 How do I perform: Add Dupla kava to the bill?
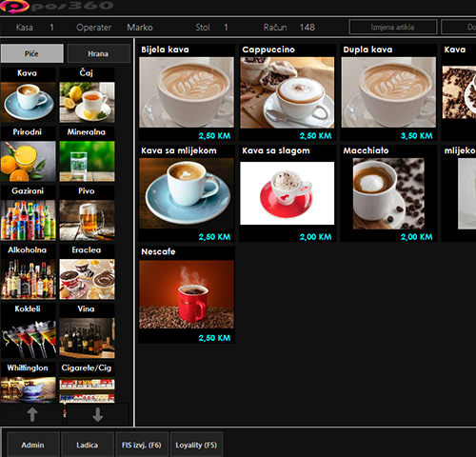[388, 92]
